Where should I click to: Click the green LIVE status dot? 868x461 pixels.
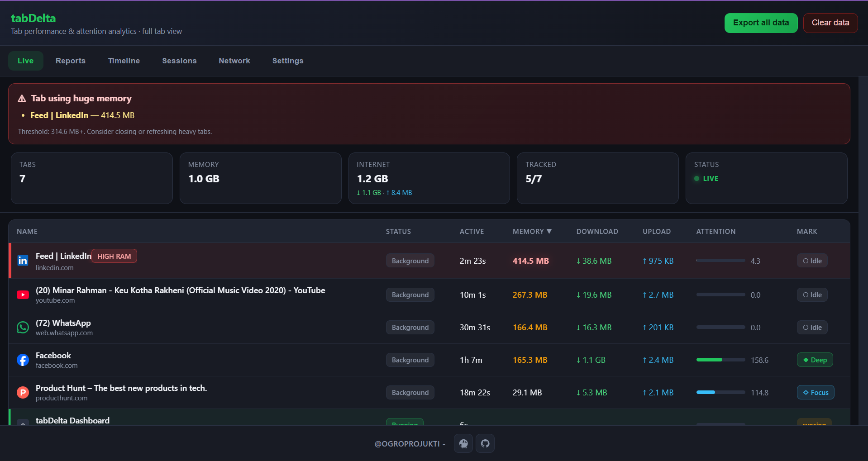(697, 179)
